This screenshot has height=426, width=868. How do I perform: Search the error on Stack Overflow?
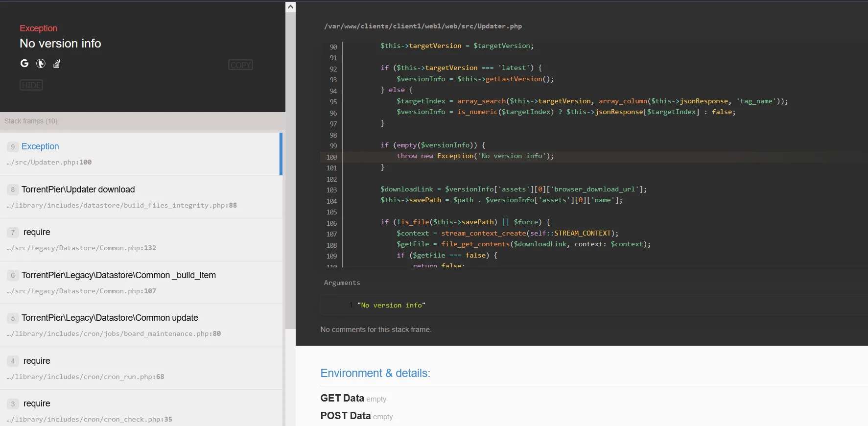pyautogui.click(x=57, y=64)
